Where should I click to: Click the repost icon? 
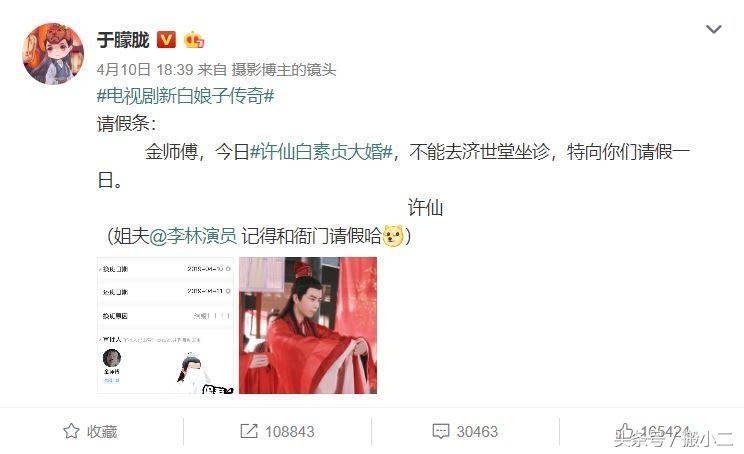point(249,431)
